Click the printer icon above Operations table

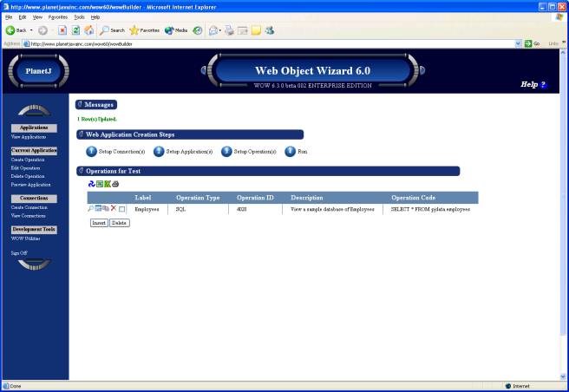115,184
